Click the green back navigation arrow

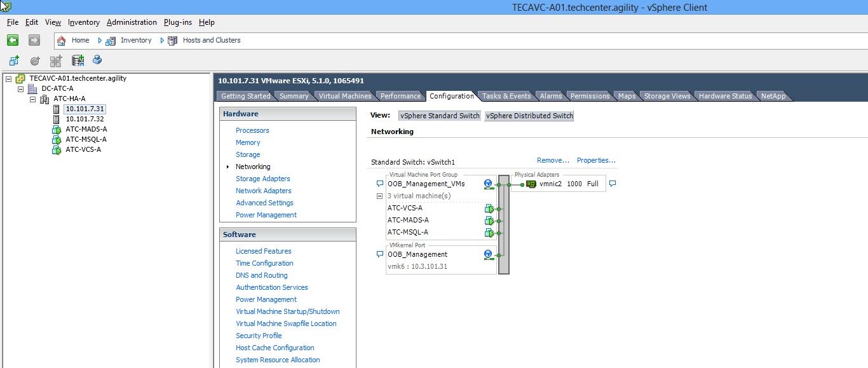[x=13, y=40]
